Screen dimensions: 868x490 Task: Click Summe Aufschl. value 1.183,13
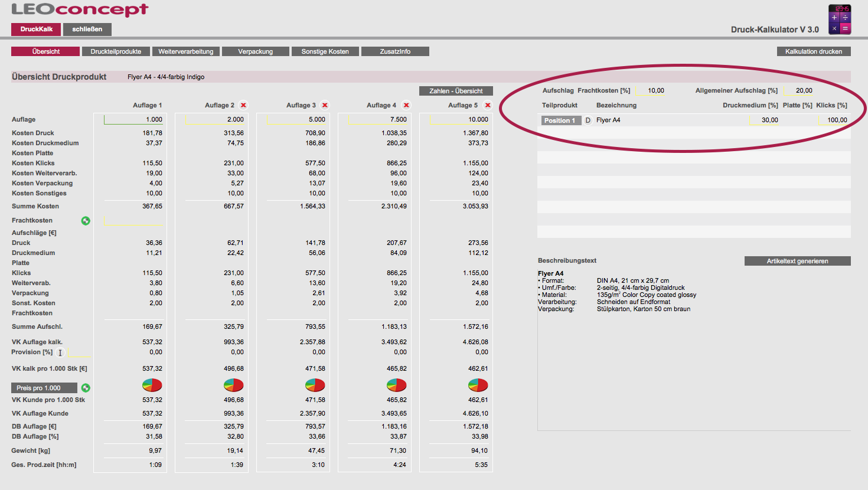tap(394, 326)
